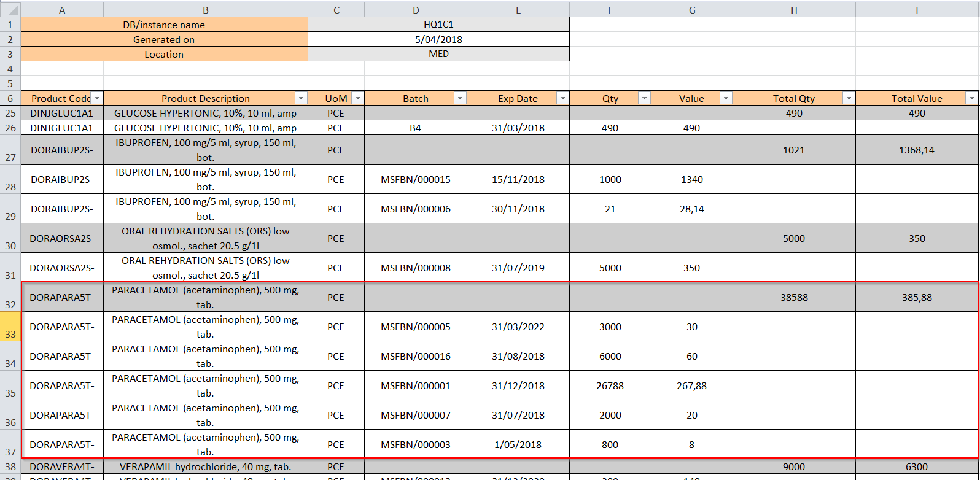
Task: Open the Total Value filter dropdown
Action: pos(971,98)
